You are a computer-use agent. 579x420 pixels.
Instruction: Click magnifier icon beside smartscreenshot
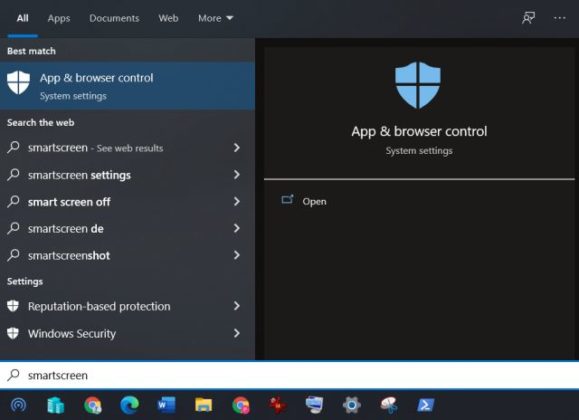coord(13,255)
